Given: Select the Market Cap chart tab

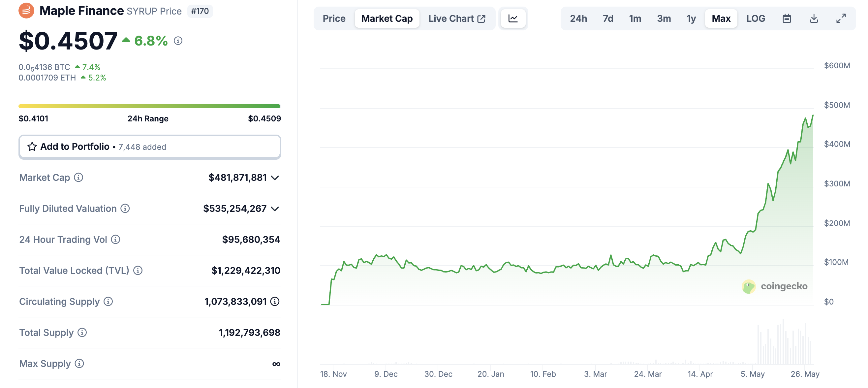Looking at the screenshot, I should [x=387, y=18].
